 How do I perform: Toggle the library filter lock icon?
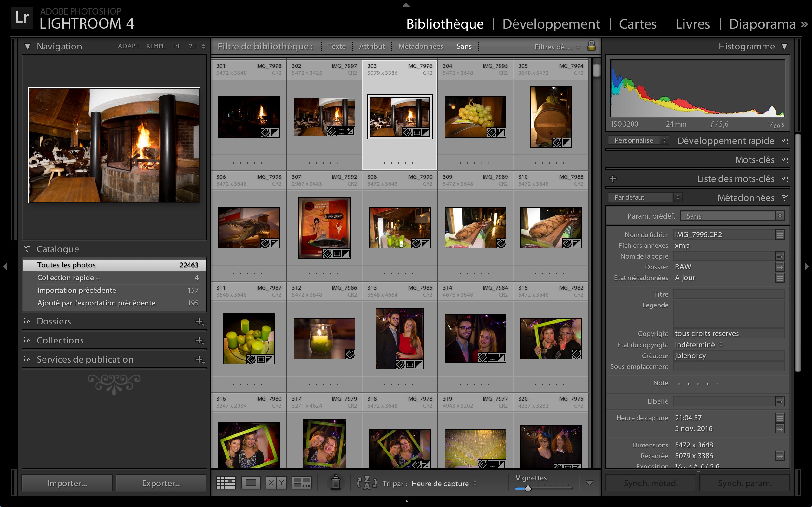(591, 46)
